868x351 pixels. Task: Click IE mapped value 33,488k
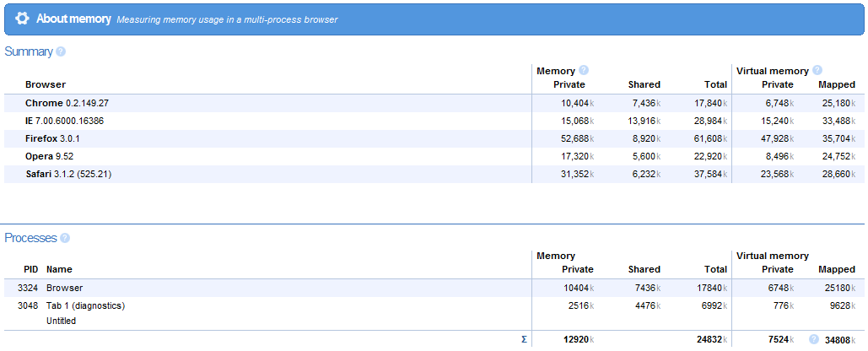coord(838,121)
